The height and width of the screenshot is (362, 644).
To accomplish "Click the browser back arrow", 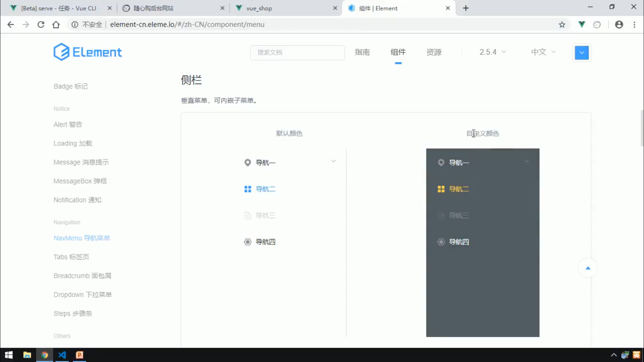I will click(x=11, y=24).
